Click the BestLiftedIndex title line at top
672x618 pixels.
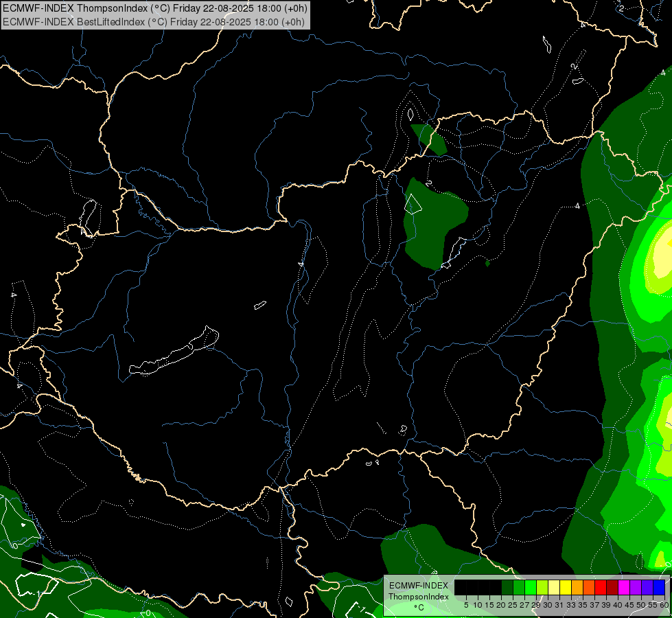click(x=154, y=22)
